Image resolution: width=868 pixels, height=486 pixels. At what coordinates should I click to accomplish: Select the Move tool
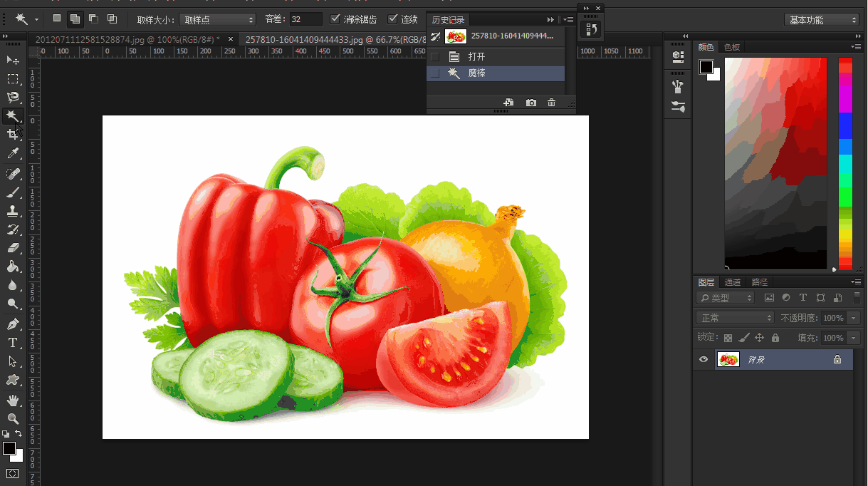(12, 59)
